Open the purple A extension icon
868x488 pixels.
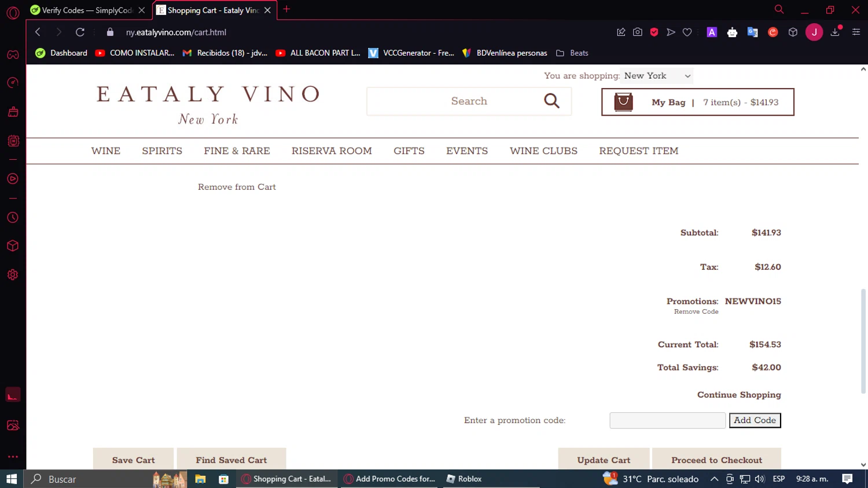712,32
